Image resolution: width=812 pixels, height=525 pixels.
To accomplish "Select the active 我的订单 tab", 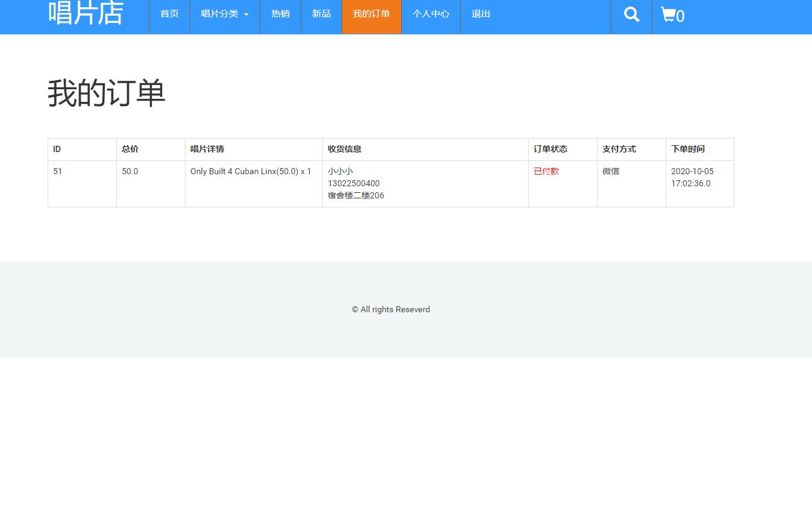I will coord(371,13).
